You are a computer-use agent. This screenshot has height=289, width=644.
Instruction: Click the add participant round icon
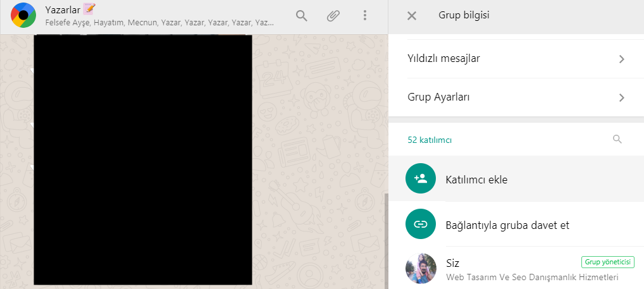(421, 178)
